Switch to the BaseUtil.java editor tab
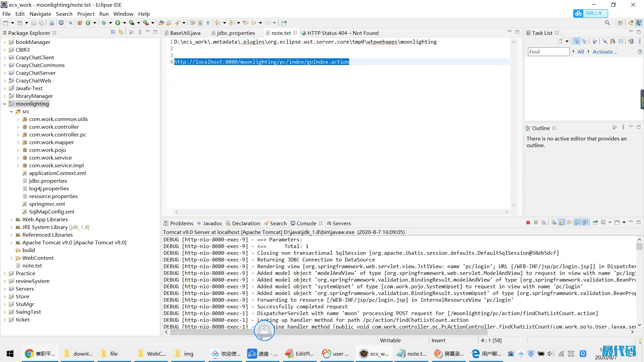Viewport: 644px width, 362px height. (182, 33)
